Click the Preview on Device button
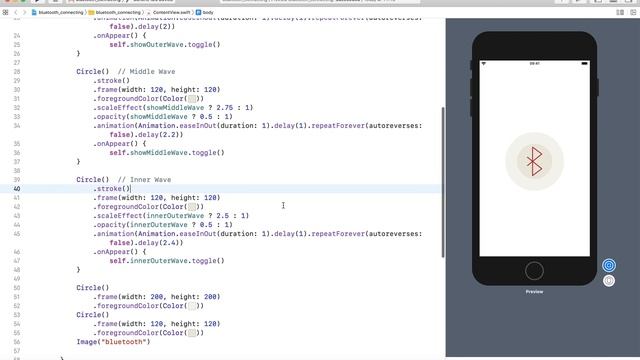 point(609,281)
